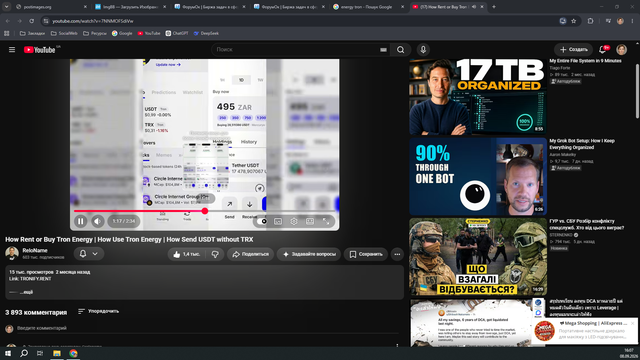This screenshot has width=640, height=360.
Task: Toggle the autoplay switch in player
Action: (262, 221)
